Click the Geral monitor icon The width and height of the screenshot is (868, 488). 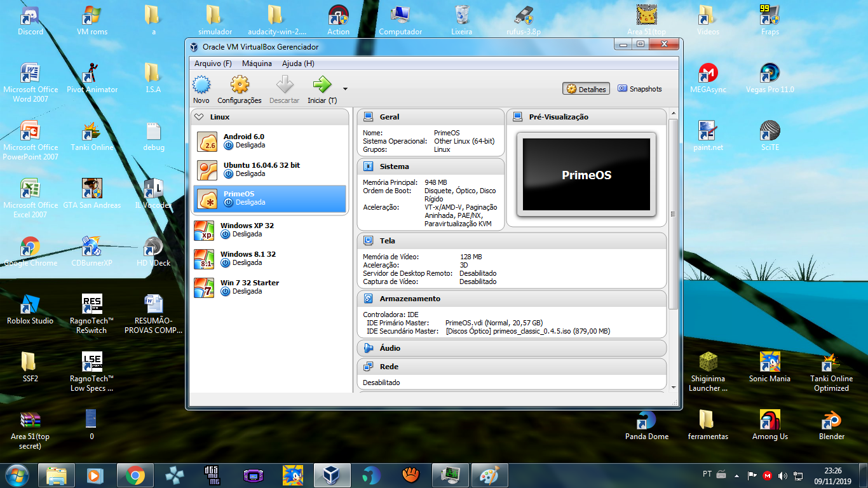(x=368, y=117)
